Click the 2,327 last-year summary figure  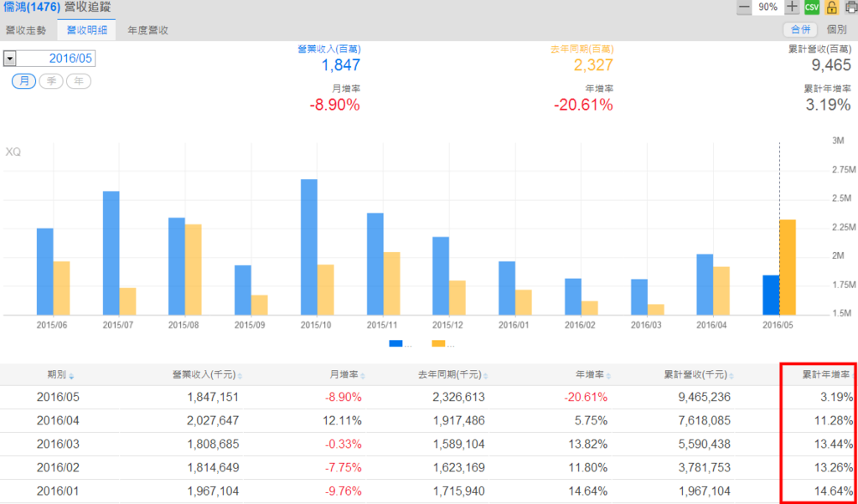(593, 65)
